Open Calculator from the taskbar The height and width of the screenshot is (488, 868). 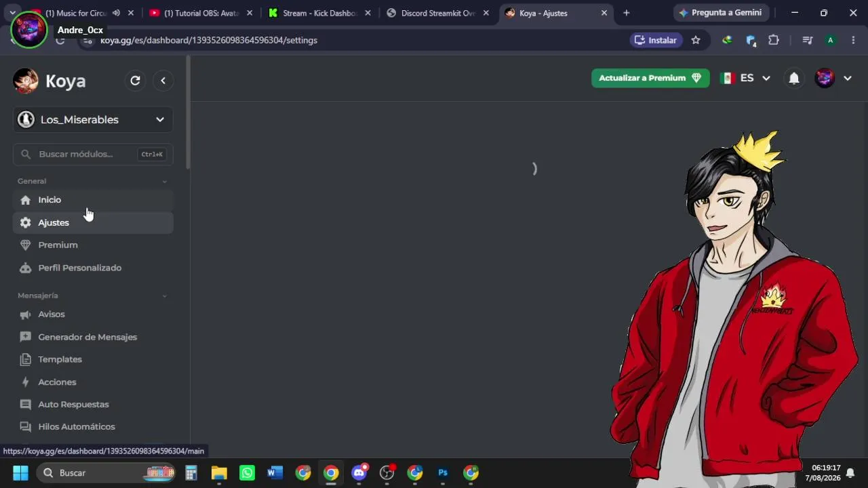pos(191,472)
